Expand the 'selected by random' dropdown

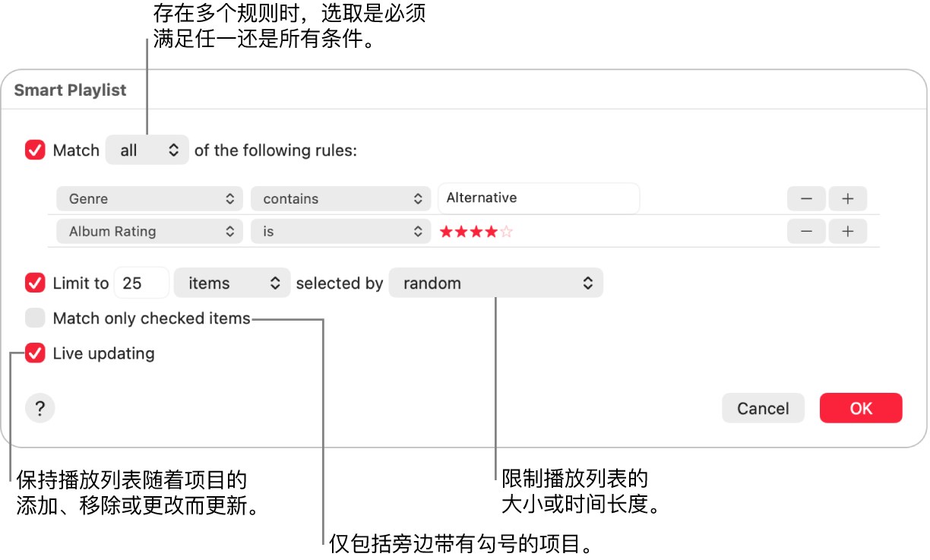[495, 283]
